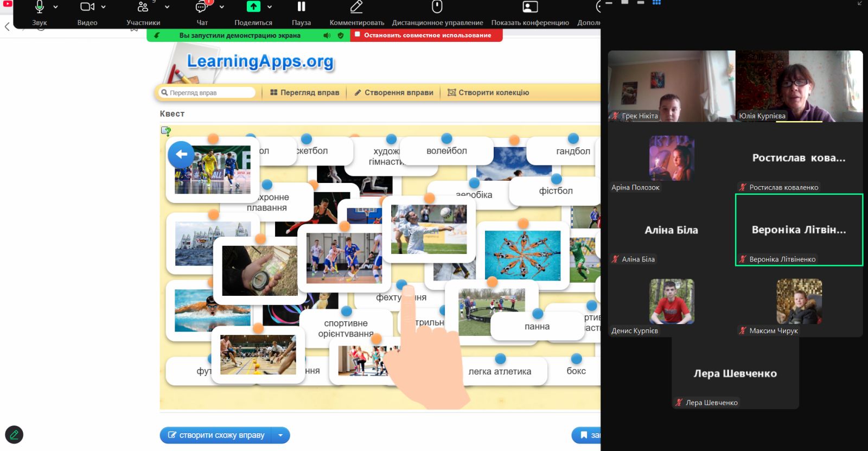Select Аліна Біла participant tile

pyautogui.click(x=672, y=230)
